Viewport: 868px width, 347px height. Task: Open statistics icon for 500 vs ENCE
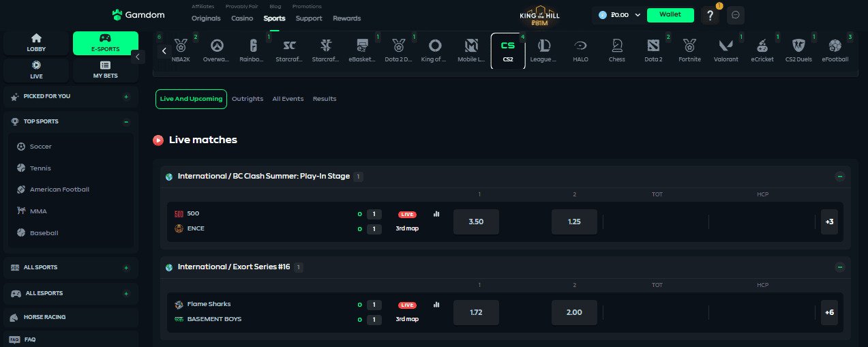click(x=436, y=213)
